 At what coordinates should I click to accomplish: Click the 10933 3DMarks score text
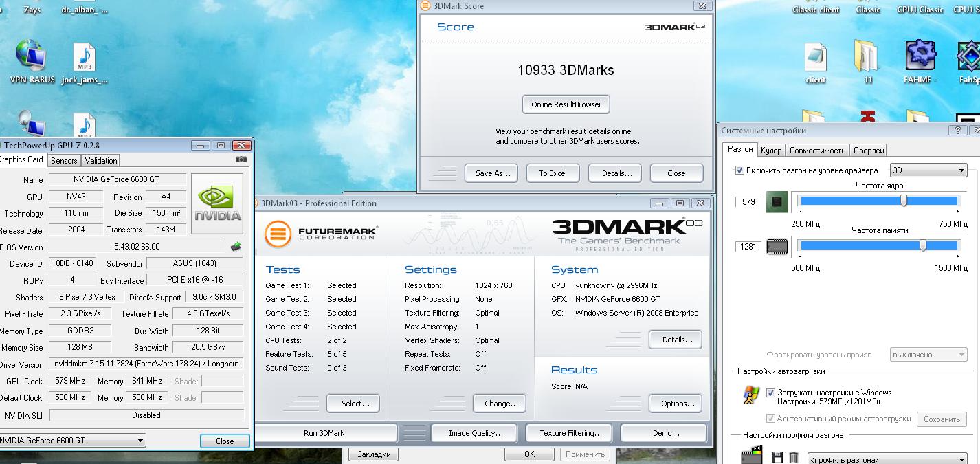tap(566, 70)
